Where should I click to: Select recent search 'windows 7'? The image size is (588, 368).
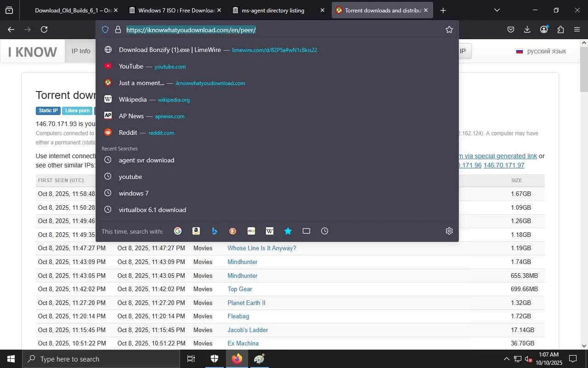pyautogui.click(x=277, y=193)
